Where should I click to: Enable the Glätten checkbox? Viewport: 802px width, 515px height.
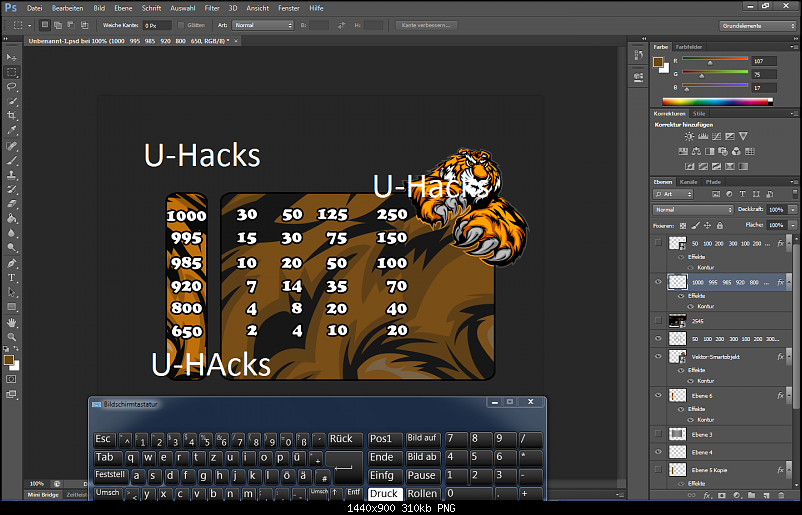[181, 25]
